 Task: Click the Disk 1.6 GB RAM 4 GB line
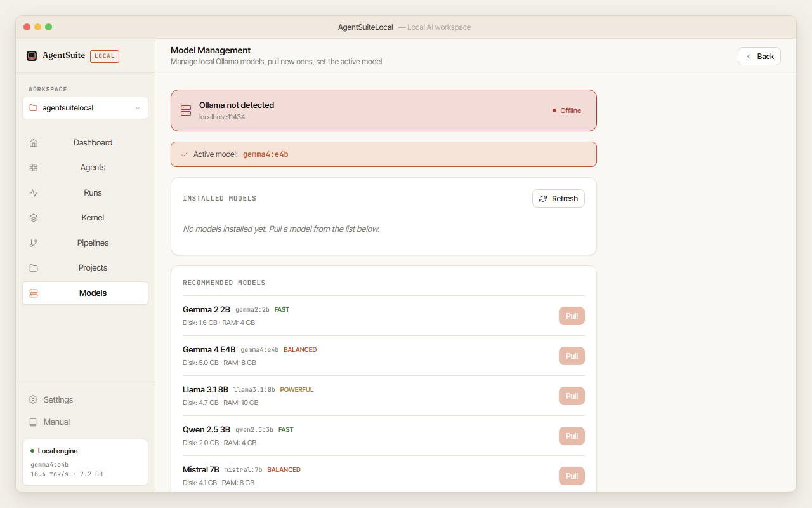click(x=219, y=323)
